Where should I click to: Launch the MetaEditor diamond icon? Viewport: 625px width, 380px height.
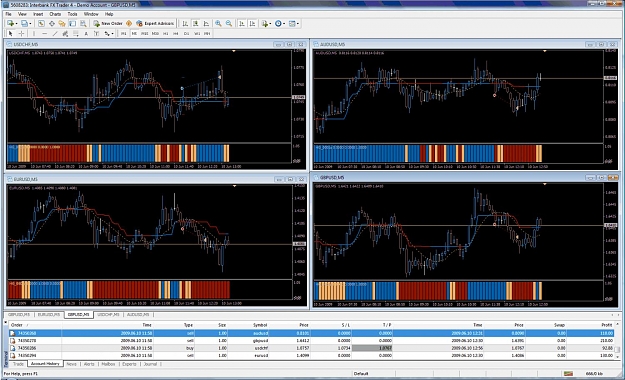coord(129,24)
